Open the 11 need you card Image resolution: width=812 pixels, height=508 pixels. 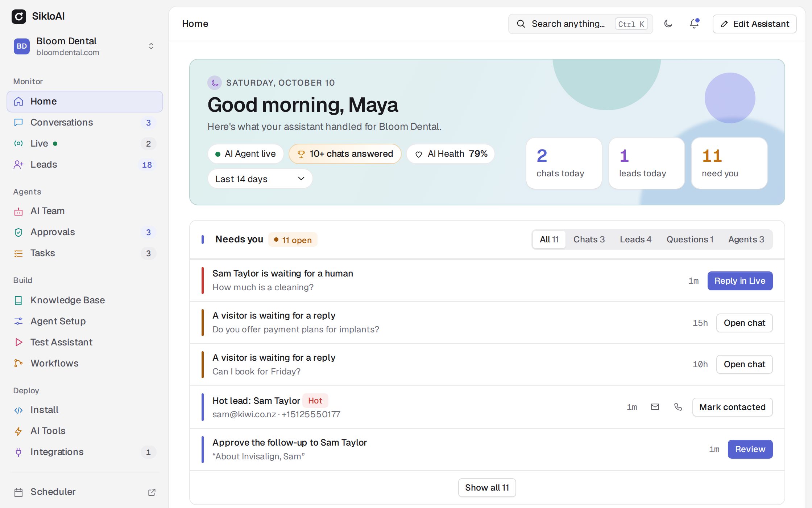(729, 163)
